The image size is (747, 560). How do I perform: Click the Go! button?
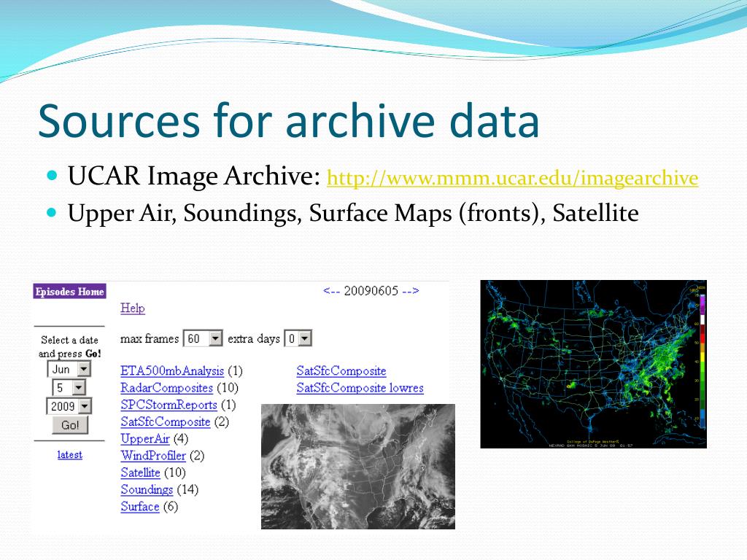click(x=70, y=425)
